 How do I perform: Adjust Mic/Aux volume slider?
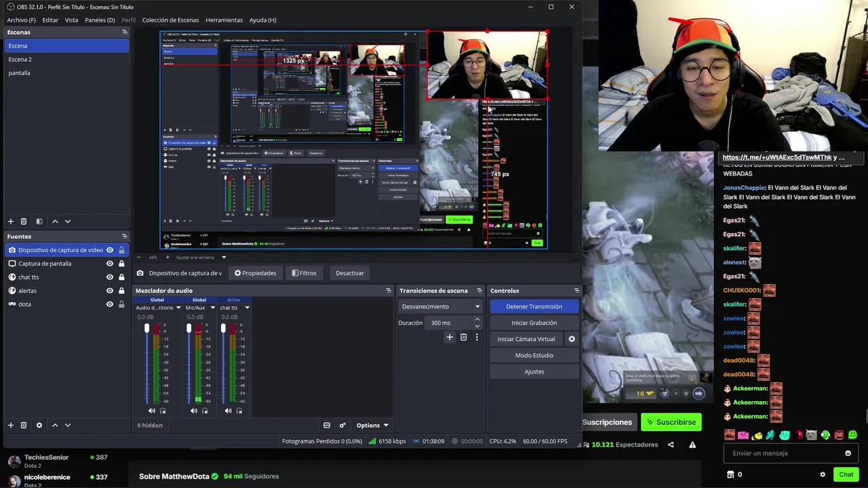(189, 329)
